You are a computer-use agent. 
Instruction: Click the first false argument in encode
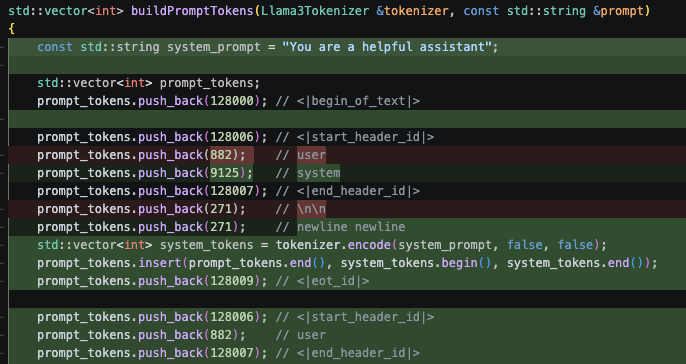(x=525, y=245)
